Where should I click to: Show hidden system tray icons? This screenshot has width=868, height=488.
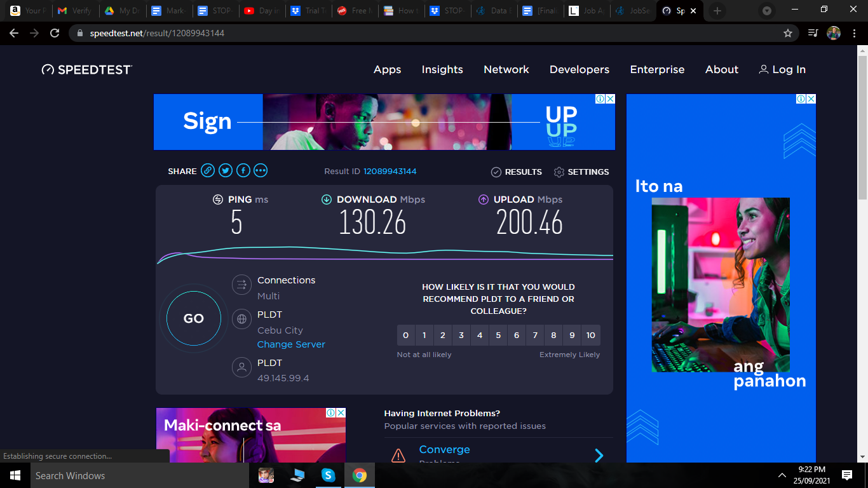[782, 475]
